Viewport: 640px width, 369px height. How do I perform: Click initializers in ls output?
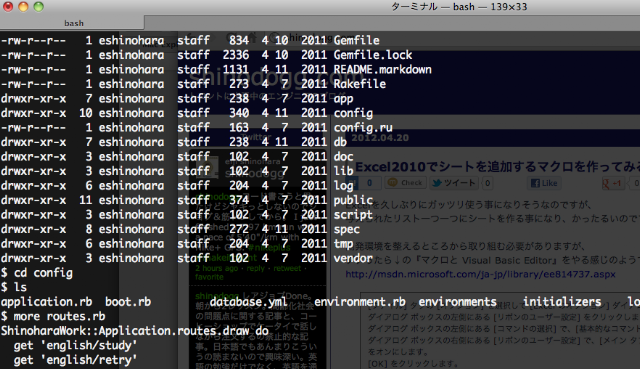pos(562,302)
